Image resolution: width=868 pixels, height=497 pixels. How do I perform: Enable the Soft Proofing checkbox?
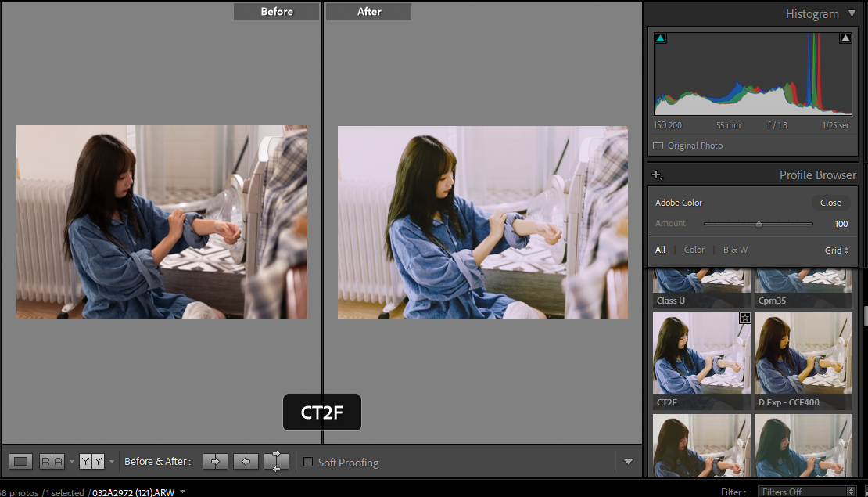(308, 463)
